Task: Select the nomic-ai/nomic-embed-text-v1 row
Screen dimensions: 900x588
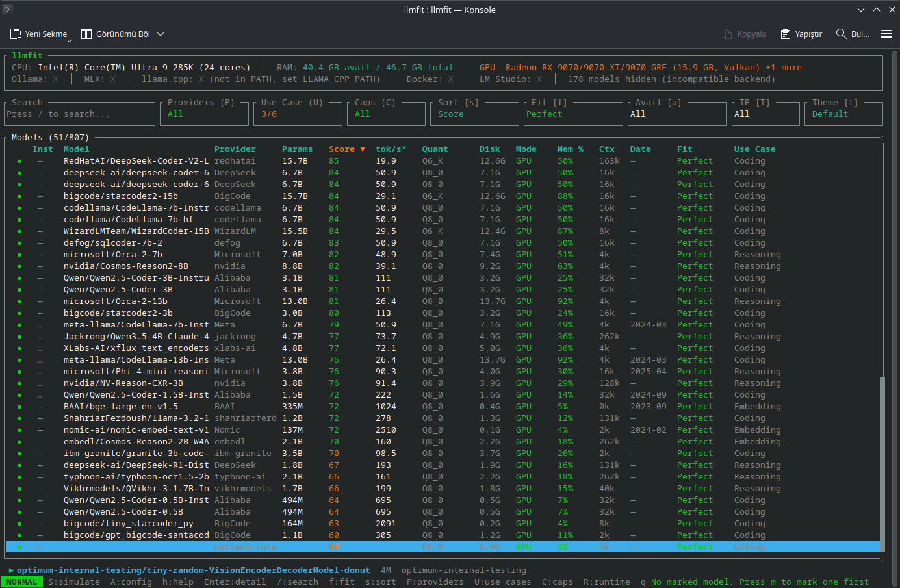Action: click(443, 430)
